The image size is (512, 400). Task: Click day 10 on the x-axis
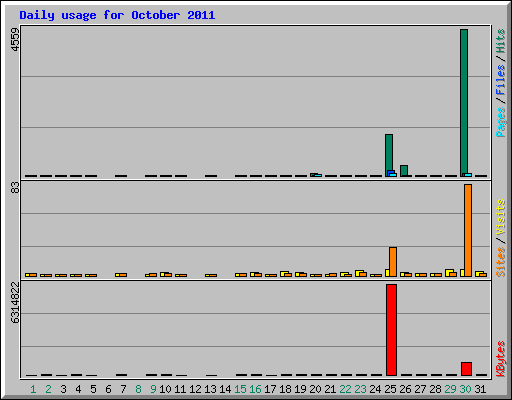point(165,389)
